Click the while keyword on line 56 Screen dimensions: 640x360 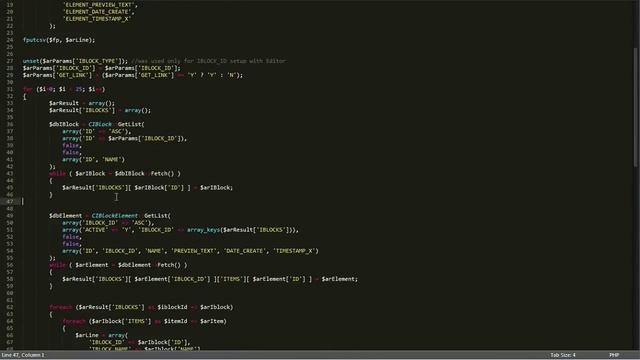[x=57, y=265]
